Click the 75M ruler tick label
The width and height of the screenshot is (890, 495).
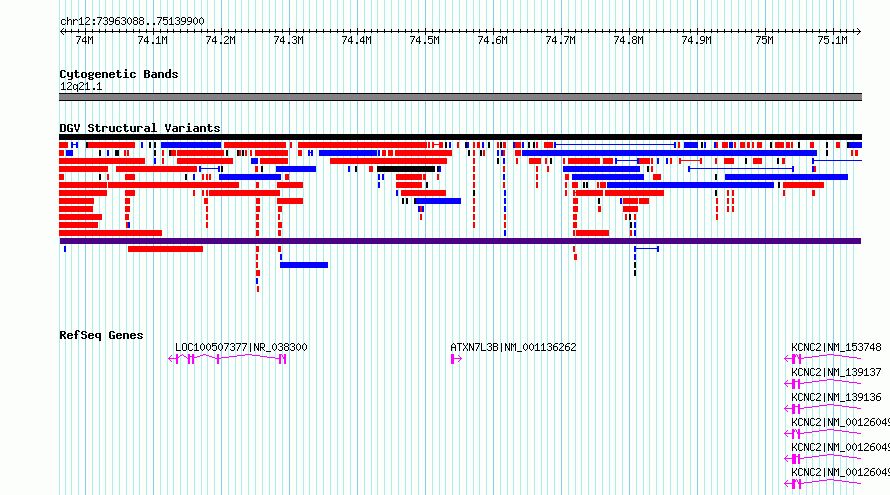(765, 40)
